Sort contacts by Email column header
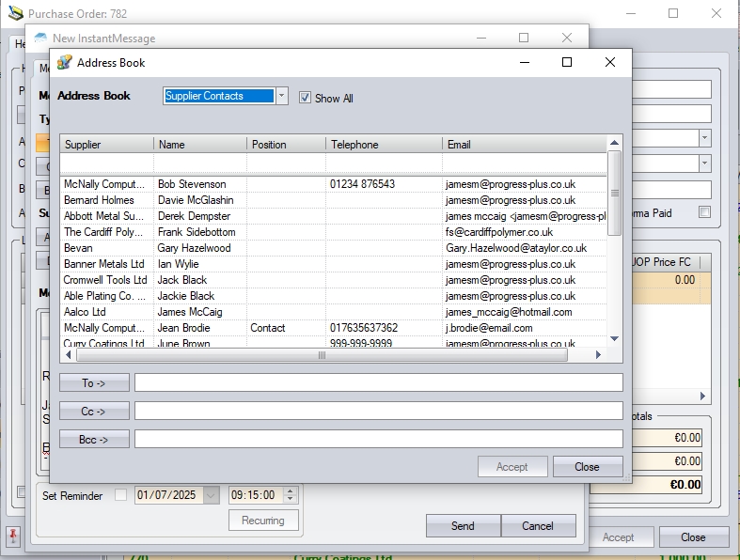740x560 pixels. click(524, 145)
